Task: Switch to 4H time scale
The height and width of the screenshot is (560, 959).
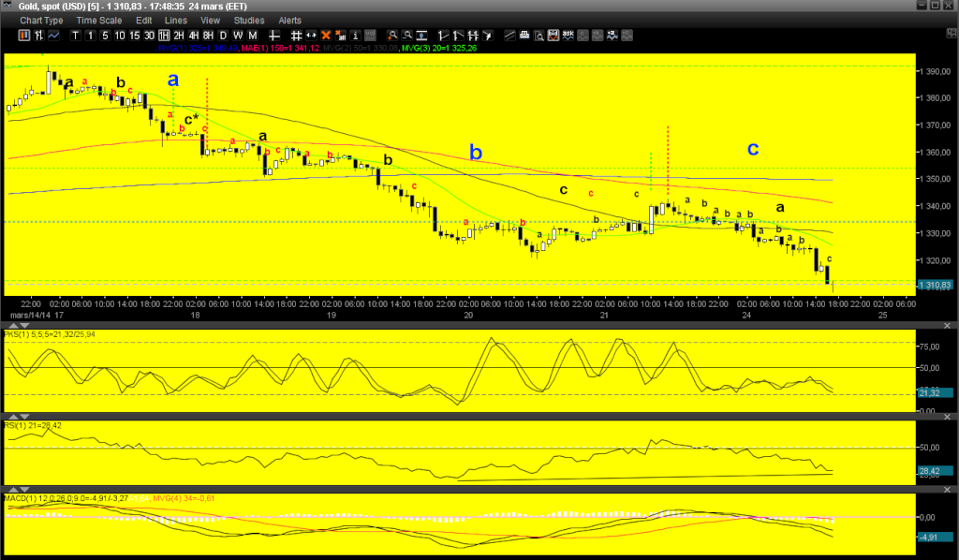Action: point(194,36)
